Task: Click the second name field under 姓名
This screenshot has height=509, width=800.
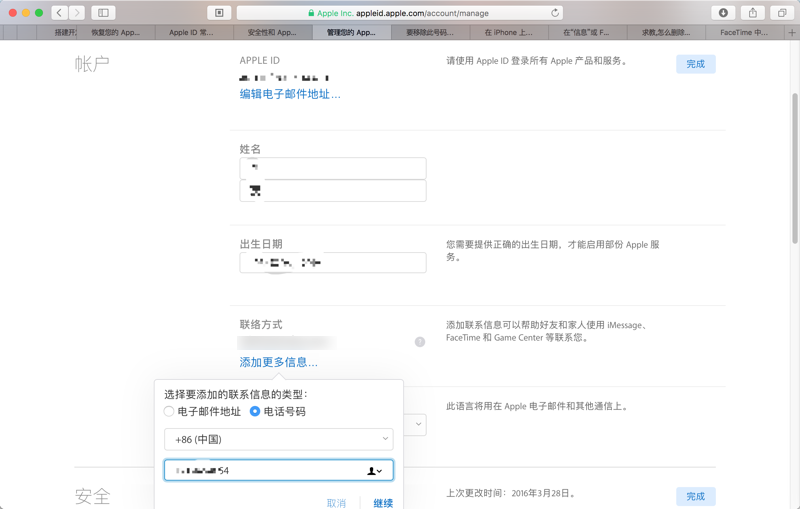Action: [333, 191]
